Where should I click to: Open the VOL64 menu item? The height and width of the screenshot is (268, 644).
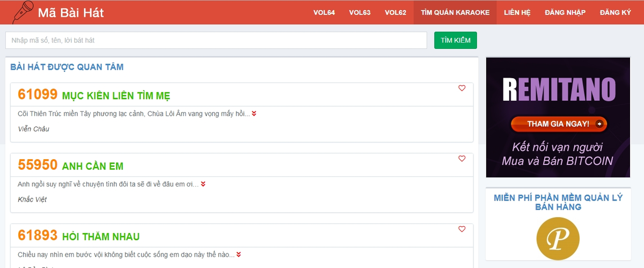(x=324, y=12)
